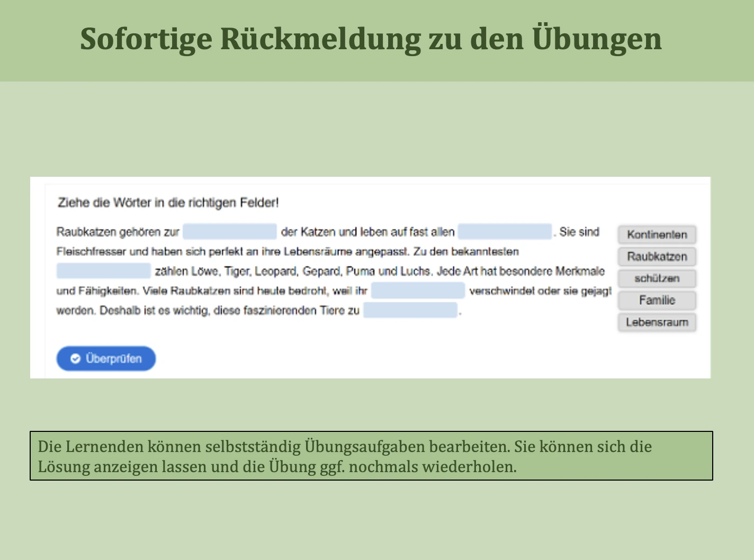Screen dimensions: 754x560
Task: Click the blank after 'fast allen'
Action: pyautogui.click(x=505, y=232)
